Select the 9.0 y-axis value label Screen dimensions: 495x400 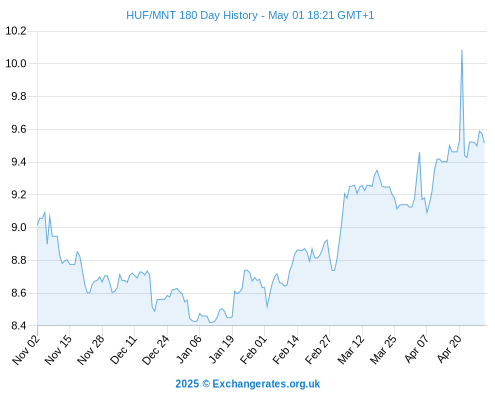coord(19,227)
